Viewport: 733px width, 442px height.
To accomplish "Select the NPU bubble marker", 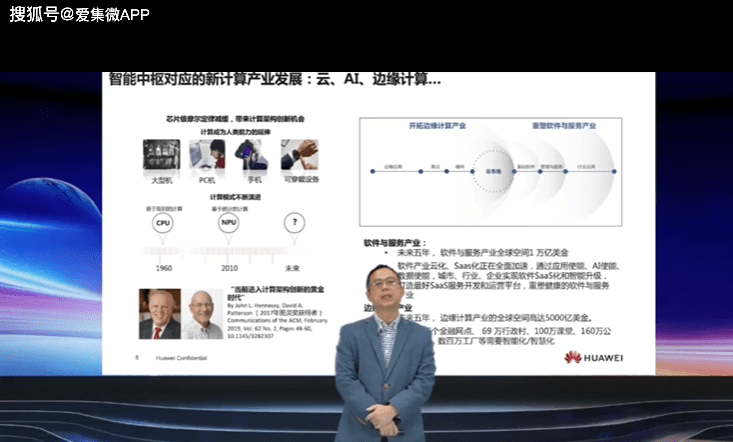I will tap(229, 222).
